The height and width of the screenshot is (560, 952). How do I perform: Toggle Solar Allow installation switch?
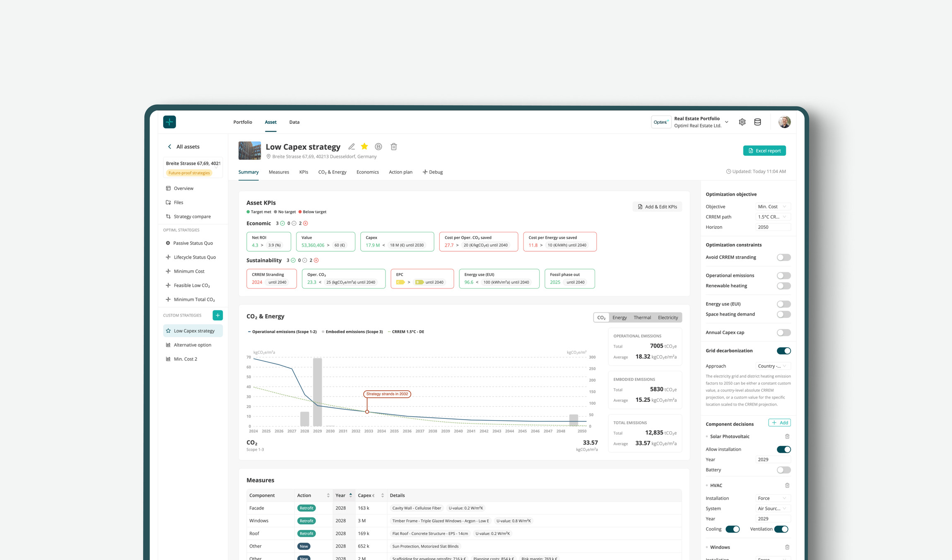(783, 449)
